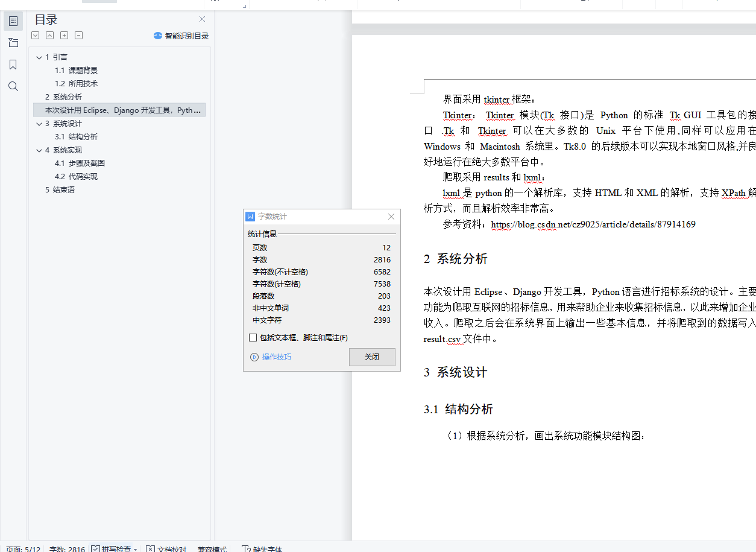Collapse the 4 系统实现 outline section
This screenshot has height=552, width=756.
coord(39,150)
